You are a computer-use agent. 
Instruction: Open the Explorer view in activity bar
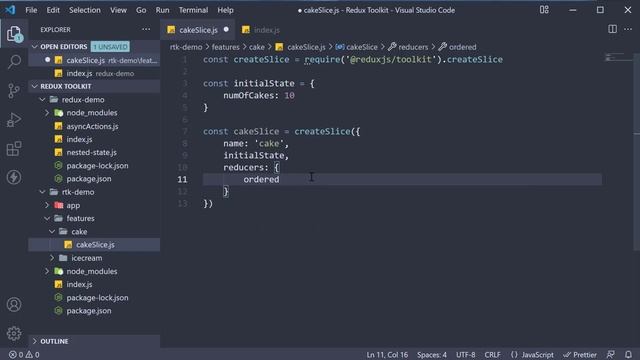tap(14, 33)
